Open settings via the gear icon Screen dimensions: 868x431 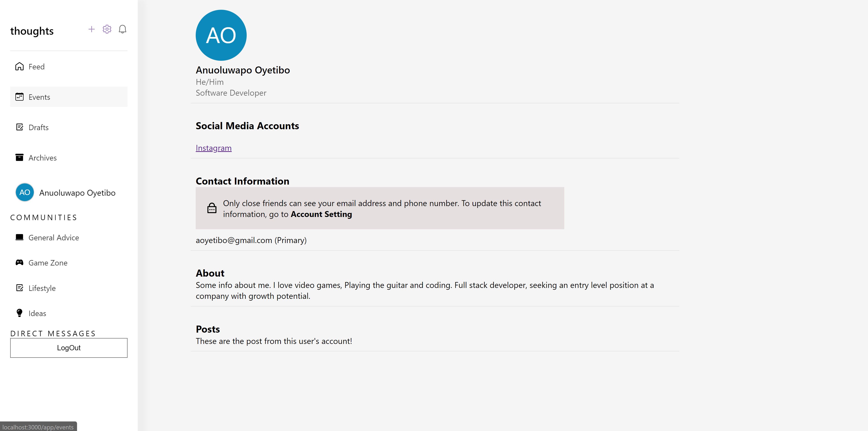[107, 29]
